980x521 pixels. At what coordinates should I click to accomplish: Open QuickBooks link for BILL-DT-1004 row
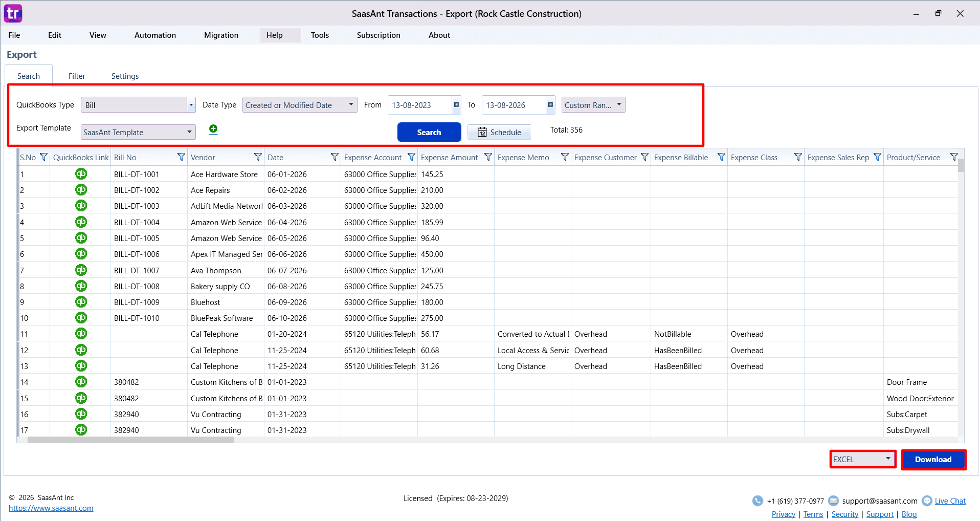81,222
